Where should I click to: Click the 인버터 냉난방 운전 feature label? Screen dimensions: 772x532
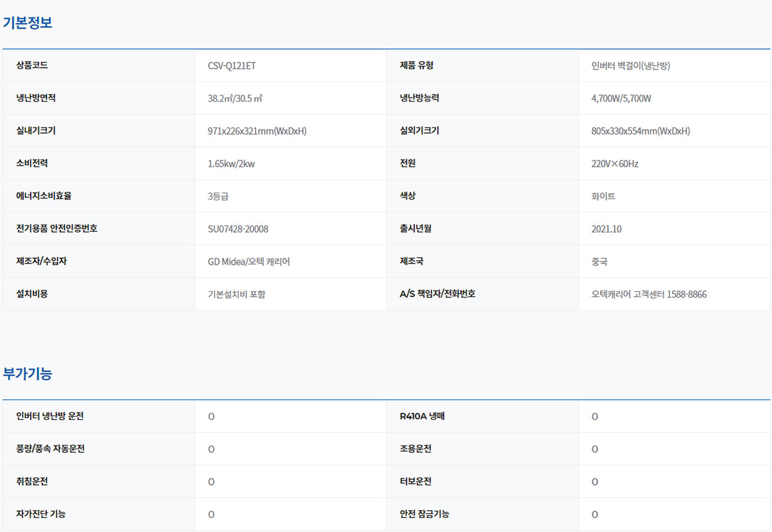point(50,416)
